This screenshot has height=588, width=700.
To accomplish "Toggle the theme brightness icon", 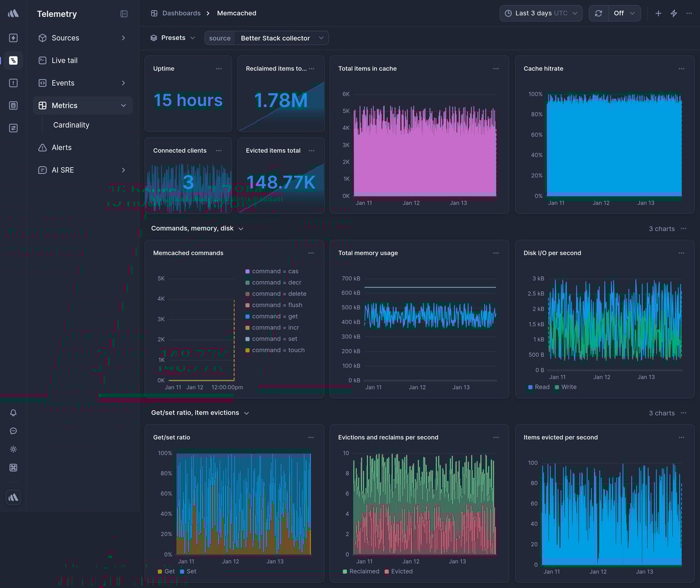I will click(x=13, y=449).
